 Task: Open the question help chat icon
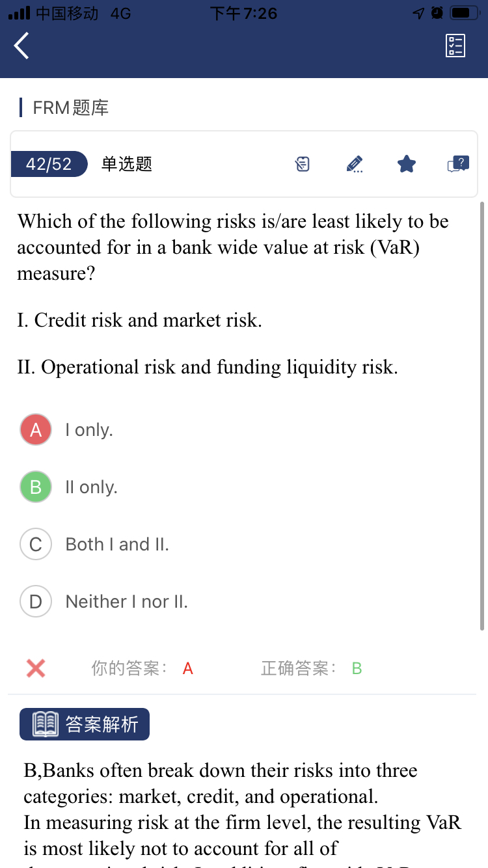point(458,164)
